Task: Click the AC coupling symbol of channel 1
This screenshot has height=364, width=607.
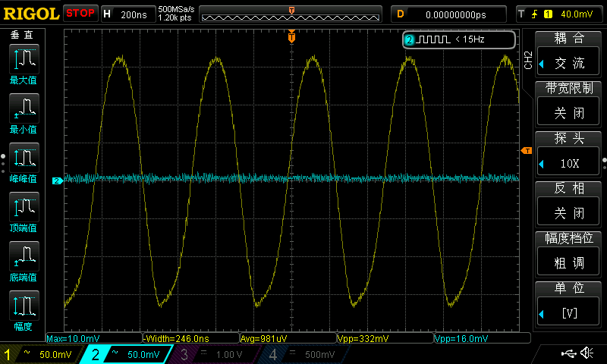Action: click(x=27, y=353)
